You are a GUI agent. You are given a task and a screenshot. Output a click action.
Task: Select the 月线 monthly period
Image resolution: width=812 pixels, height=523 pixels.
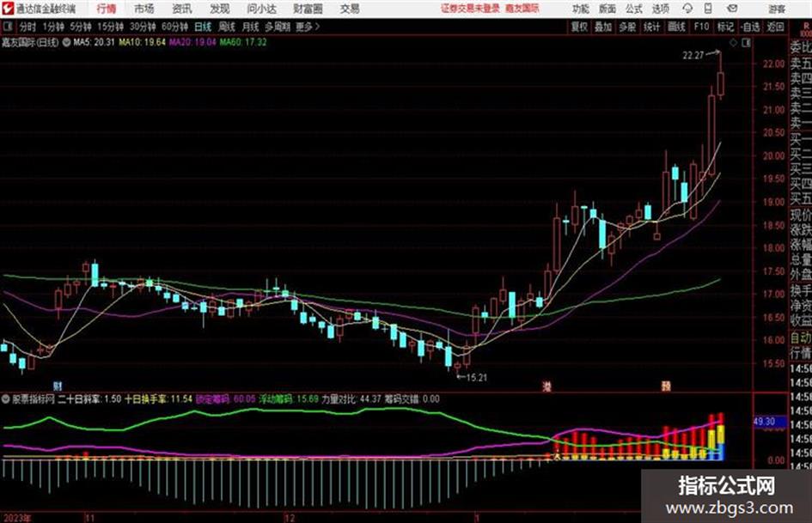(251, 27)
